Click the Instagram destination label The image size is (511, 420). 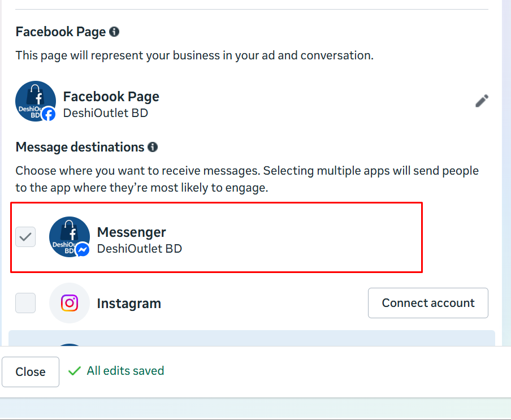(129, 304)
